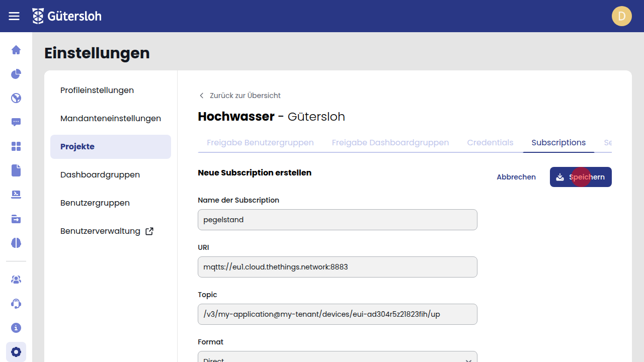This screenshot has height=362, width=644.
Task: Click the globe icon in sidebar
Action: click(16, 98)
